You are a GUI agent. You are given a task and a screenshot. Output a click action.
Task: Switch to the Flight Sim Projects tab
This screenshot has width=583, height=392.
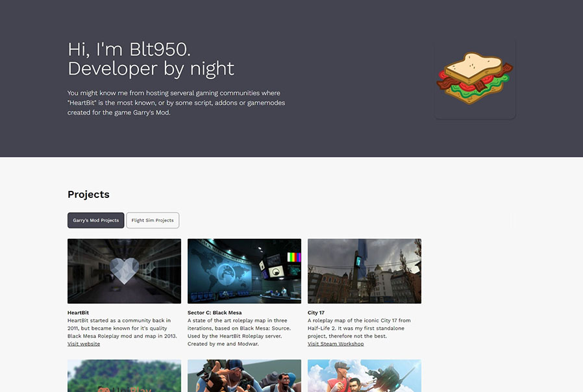(x=153, y=220)
